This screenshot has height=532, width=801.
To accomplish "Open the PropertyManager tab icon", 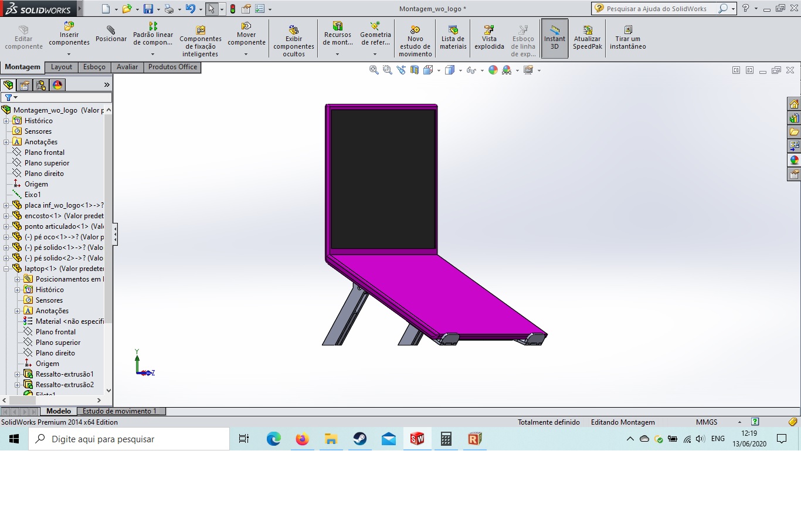I will (x=25, y=85).
